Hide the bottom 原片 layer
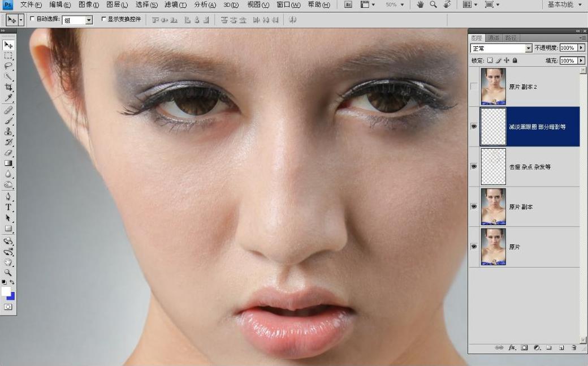 click(x=474, y=247)
